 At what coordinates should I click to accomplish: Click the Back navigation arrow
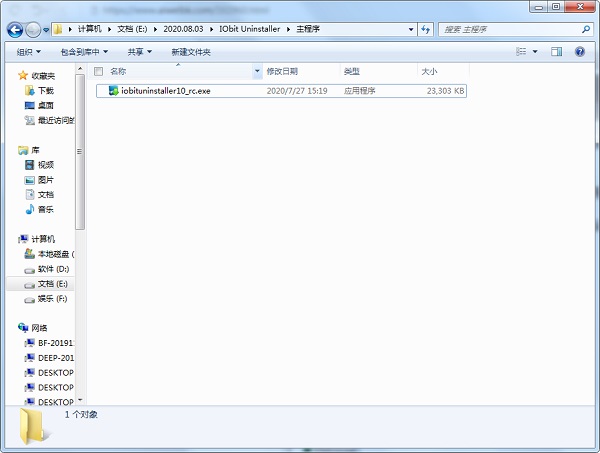tap(15, 29)
